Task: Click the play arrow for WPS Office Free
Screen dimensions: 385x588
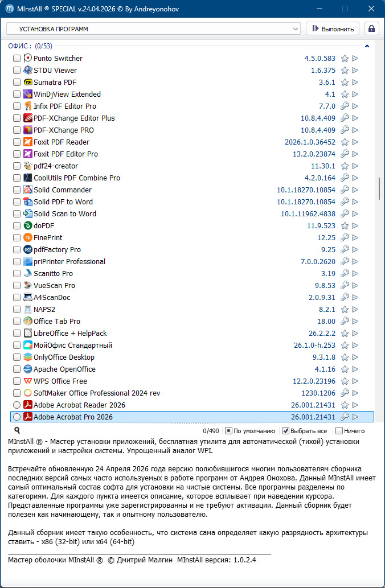Action: [x=355, y=381]
